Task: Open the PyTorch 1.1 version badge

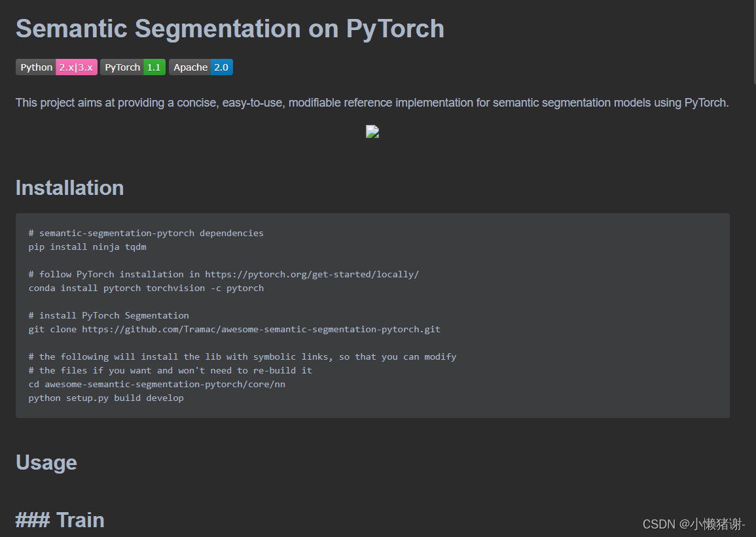Action: click(x=133, y=67)
